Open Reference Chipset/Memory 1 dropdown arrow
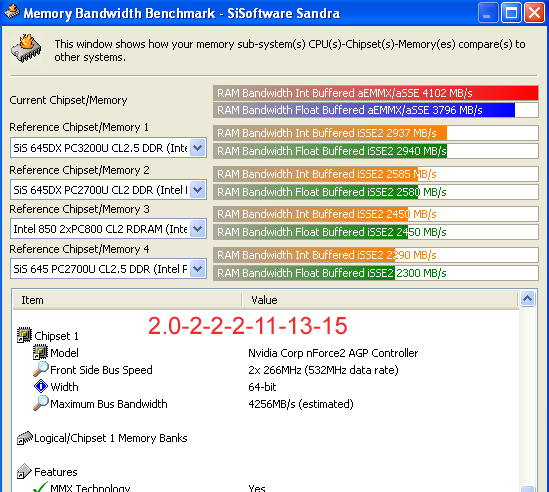 pos(198,148)
